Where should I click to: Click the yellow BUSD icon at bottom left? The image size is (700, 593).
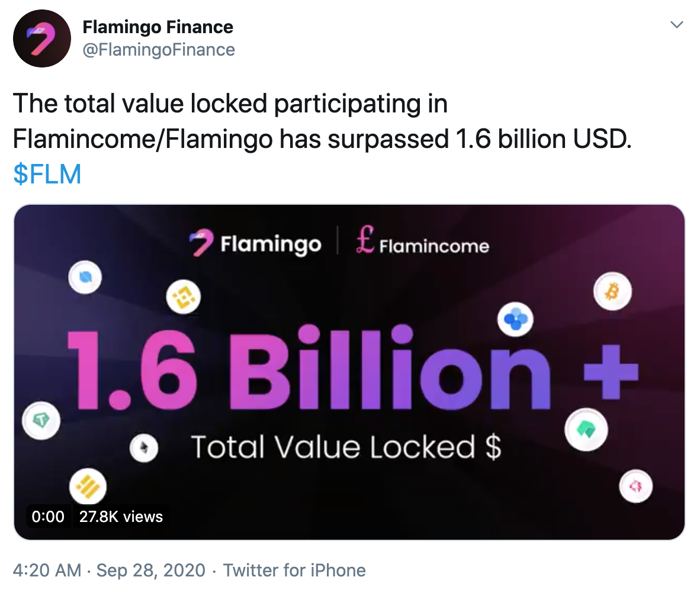coord(88,486)
